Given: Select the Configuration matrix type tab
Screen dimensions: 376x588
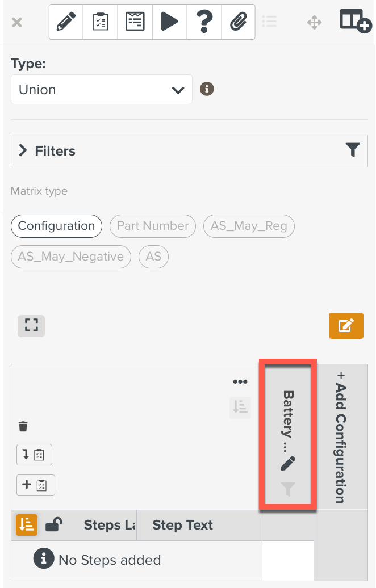Looking at the screenshot, I should point(56,226).
